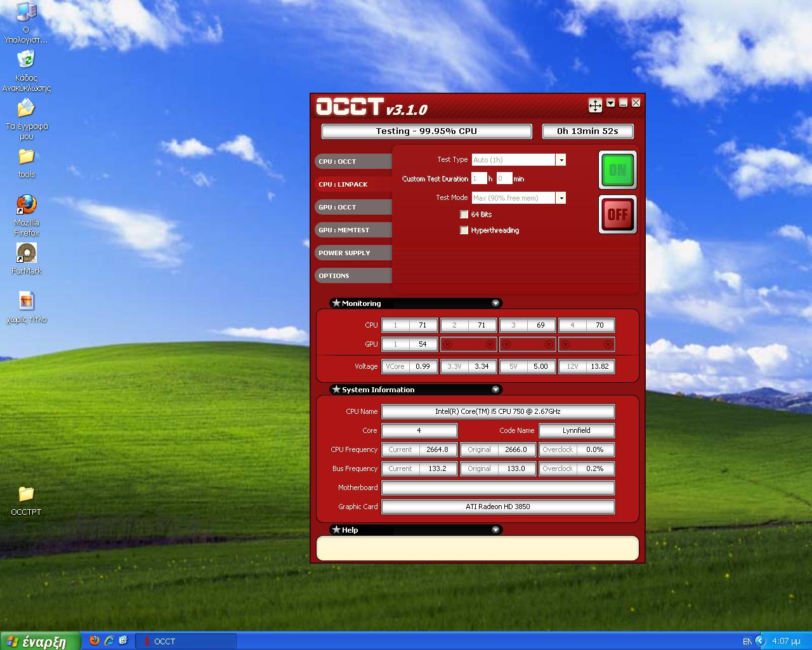Launch the FurMark desktop shortcut
This screenshot has height=650, width=812.
click(26, 259)
